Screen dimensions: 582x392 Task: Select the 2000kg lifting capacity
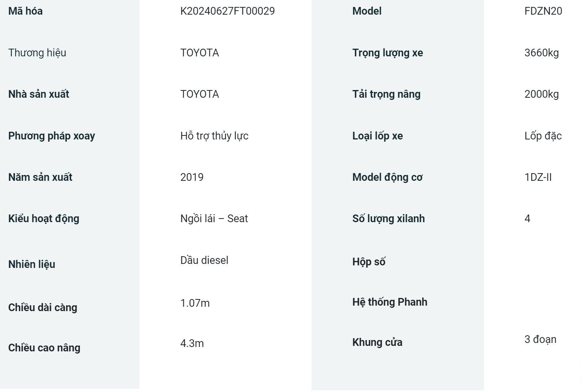541,94
